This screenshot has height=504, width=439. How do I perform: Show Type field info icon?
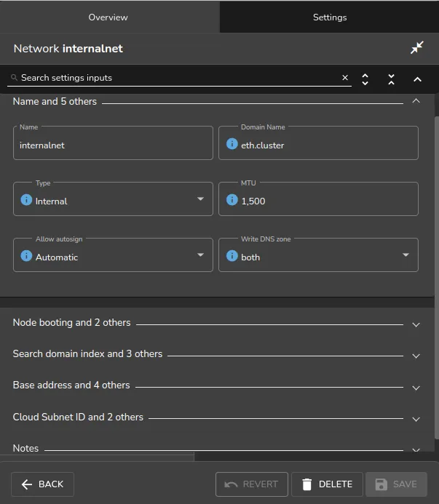point(26,199)
